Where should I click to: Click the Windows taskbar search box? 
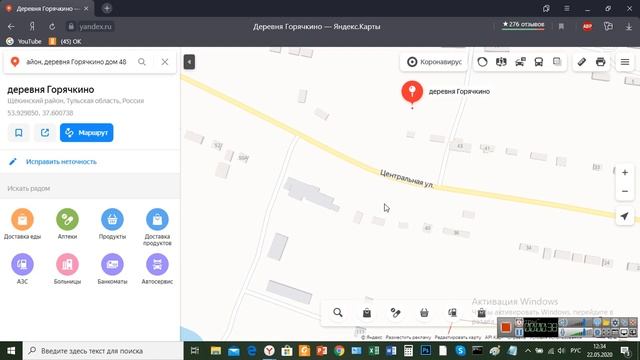[x=103, y=351]
